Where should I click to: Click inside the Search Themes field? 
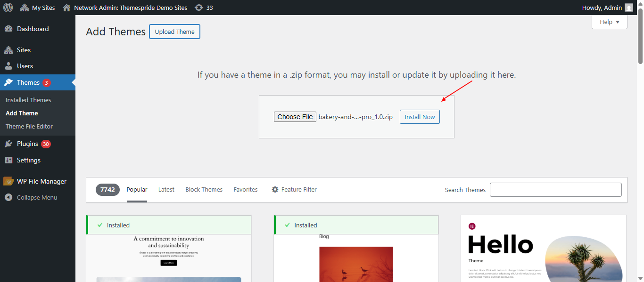555,189
